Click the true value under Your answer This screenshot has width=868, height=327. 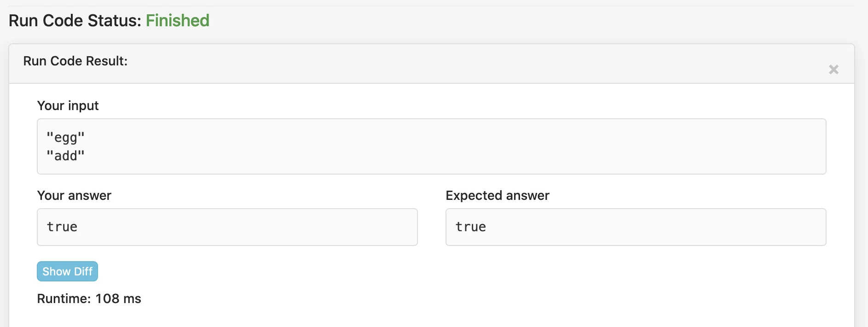tap(62, 227)
